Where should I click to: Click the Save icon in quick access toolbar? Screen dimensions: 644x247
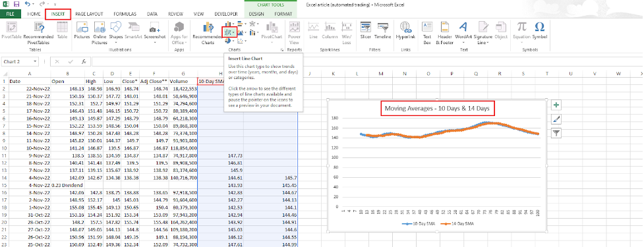(x=16, y=4)
